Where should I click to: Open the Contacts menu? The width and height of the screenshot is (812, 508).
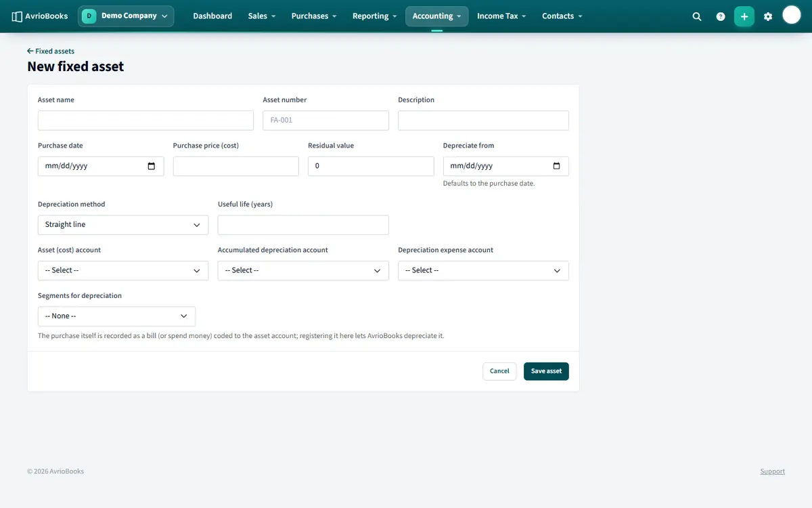562,16
